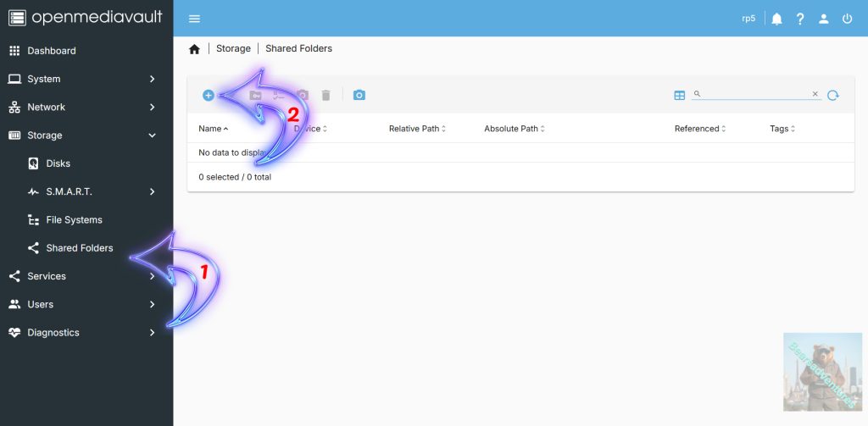Click the Storage breadcrumb link
This screenshot has height=426, width=868.
[x=233, y=49]
